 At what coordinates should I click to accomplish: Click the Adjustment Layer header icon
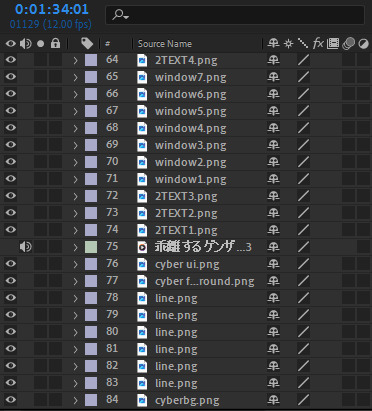coord(363,44)
